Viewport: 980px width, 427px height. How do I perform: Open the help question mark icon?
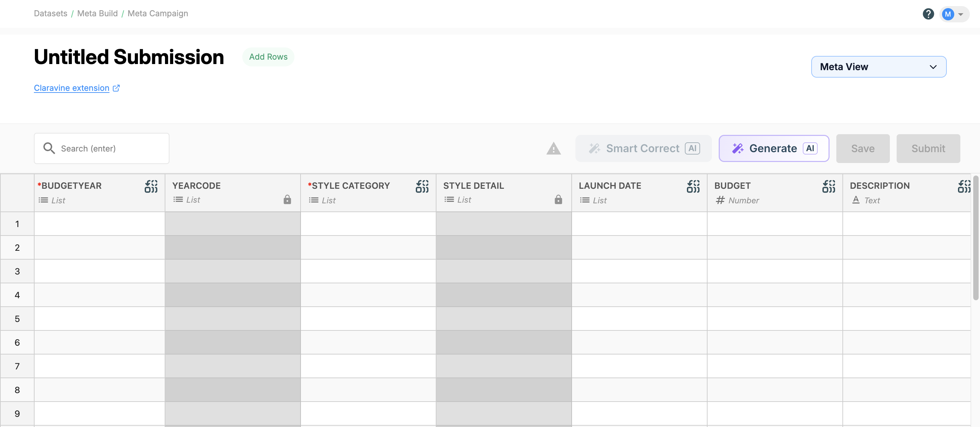click(928, 14)
